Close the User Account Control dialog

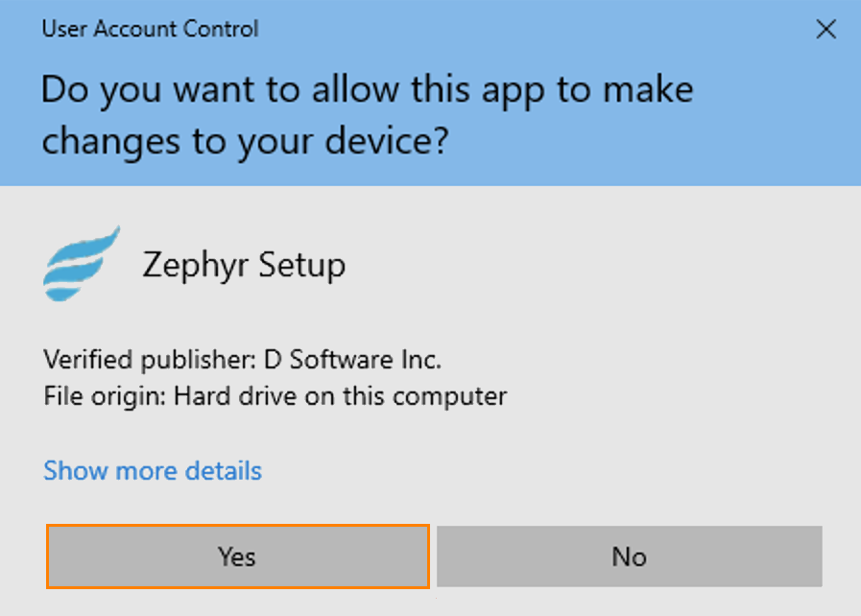[825, 30]
